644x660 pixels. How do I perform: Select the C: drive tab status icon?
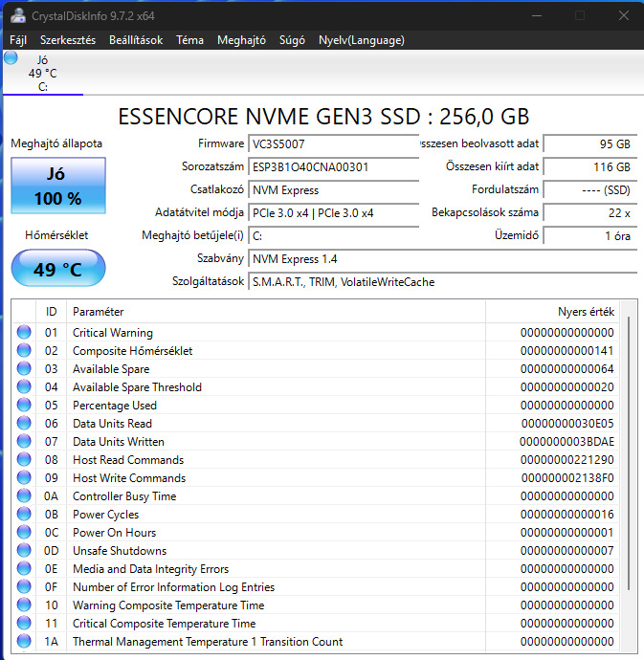point(11,57)
